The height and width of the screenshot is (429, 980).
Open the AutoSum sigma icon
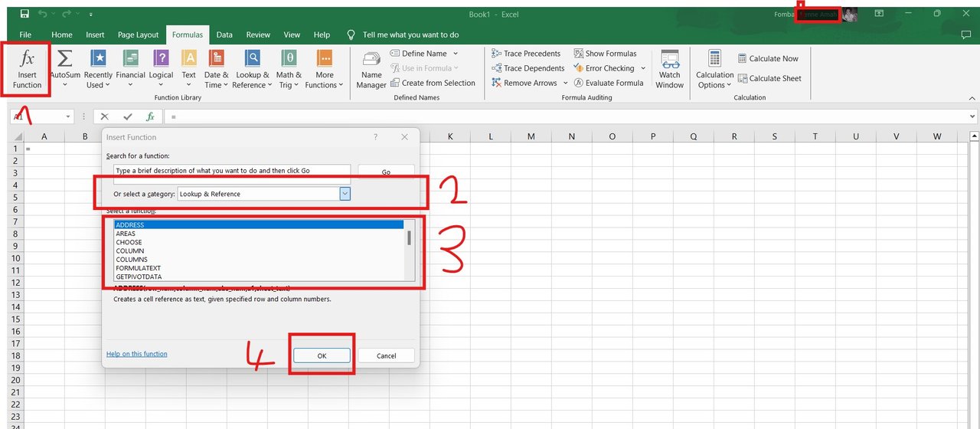point(65,58)
